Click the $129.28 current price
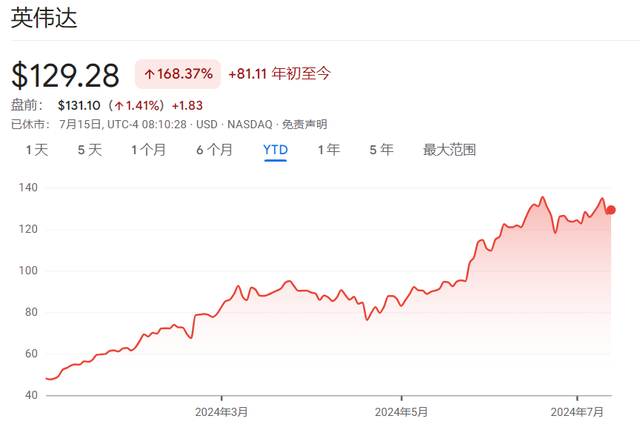 pos(65,75)
